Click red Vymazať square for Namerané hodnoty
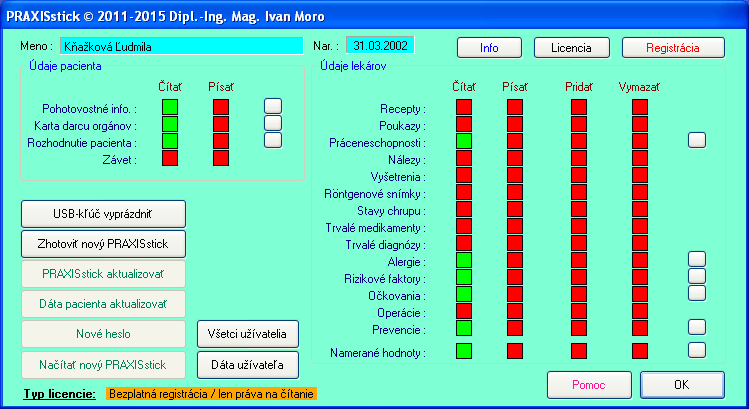Viewport: 749px width, 409px height. [x=640, y=351]
